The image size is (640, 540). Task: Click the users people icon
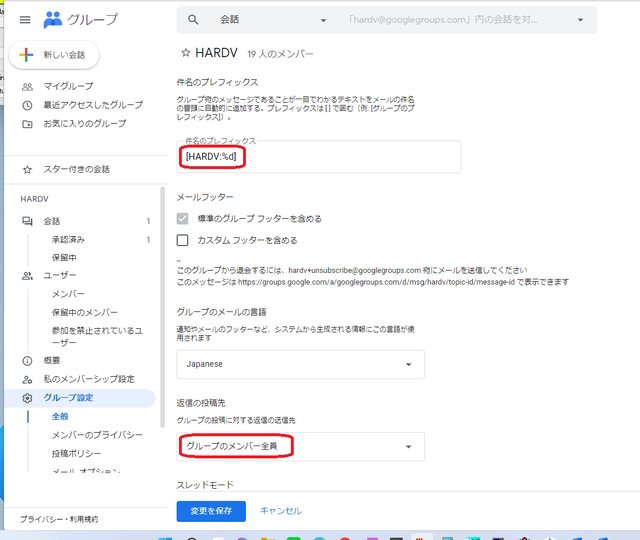click(27, 276)
